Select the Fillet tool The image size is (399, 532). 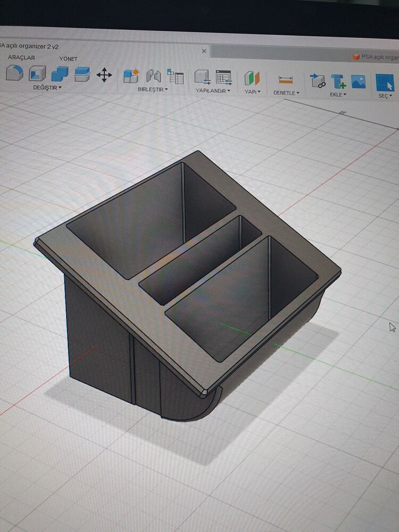click(15, 72)
